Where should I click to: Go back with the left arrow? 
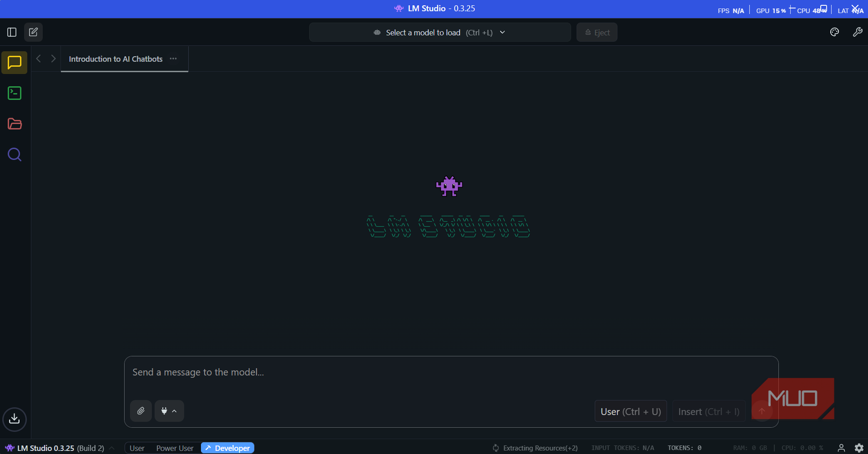tap(38, 59)
